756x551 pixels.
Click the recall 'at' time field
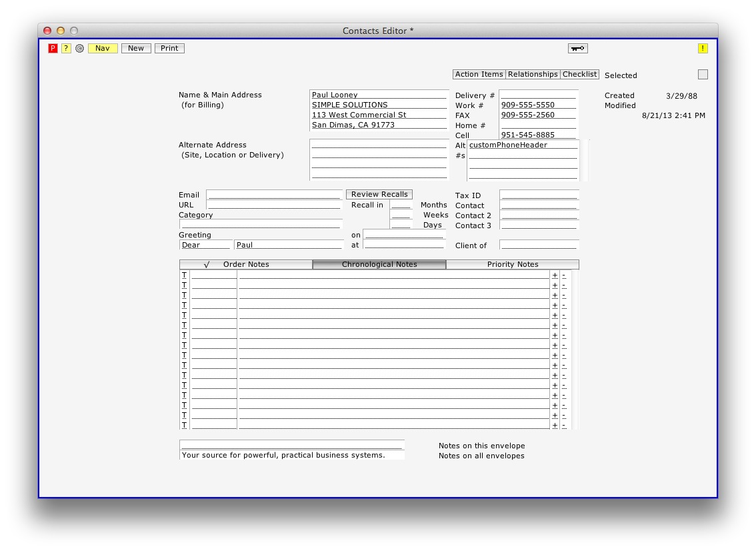point(404,245)
